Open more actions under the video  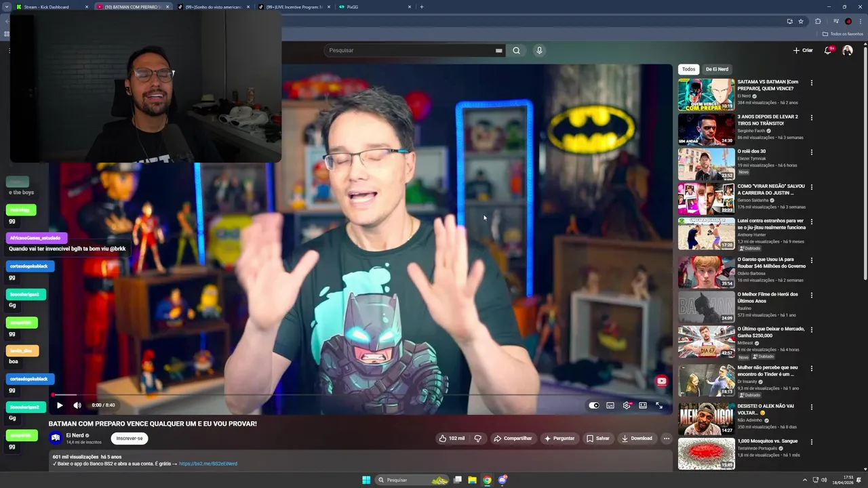[667, 439]
